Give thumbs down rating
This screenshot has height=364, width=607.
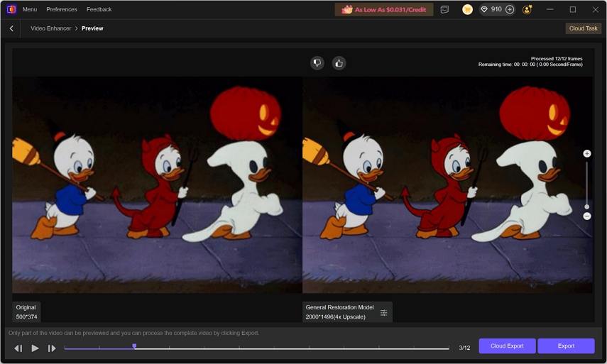(x=317, y=63)
